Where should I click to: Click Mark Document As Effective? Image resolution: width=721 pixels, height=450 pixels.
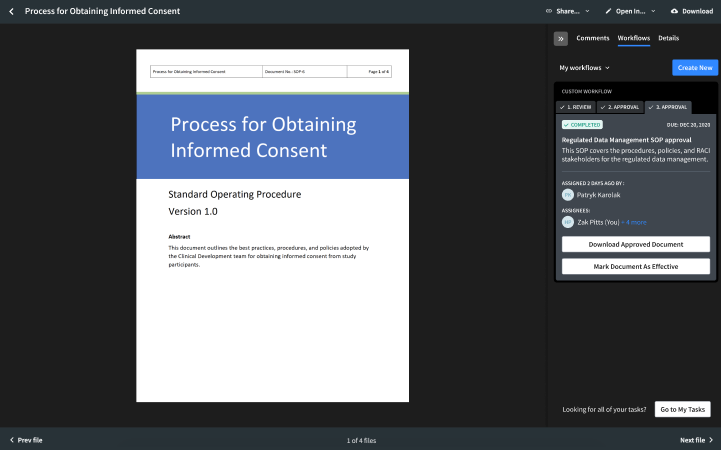pos(636,266)
